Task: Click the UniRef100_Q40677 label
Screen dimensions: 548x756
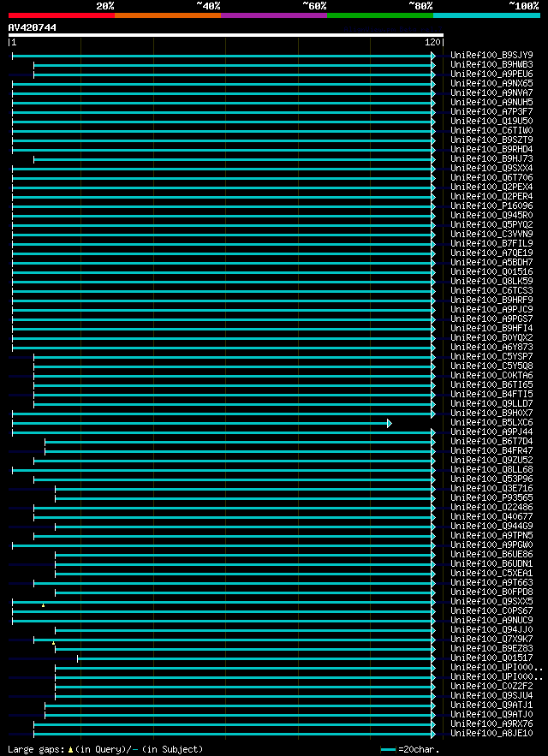Action: pyautogui.click(x=492, y=517)
